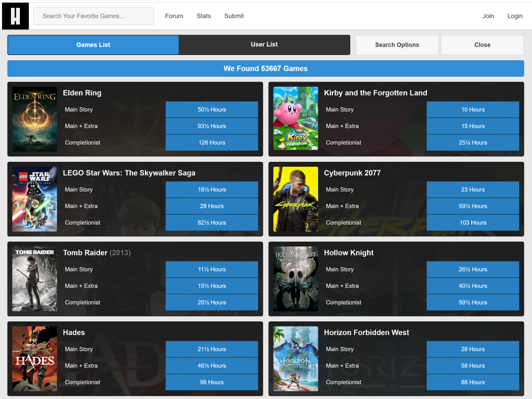Click Kirby's 25½ Hours completionist value

[473, 143]
